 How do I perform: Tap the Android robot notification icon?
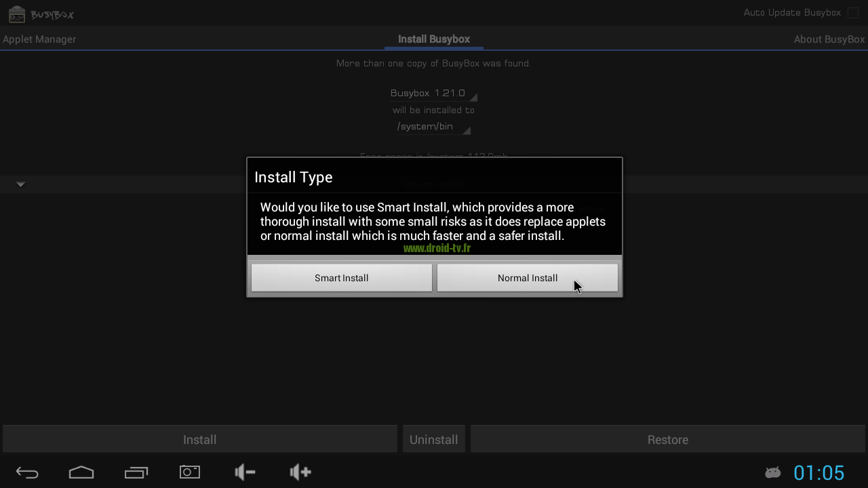coord(772,472)
